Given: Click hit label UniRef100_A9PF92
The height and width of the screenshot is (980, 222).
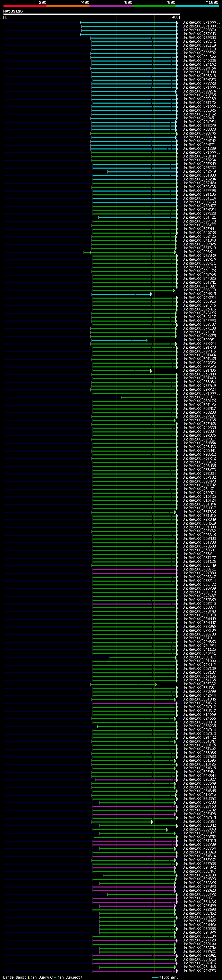Looking at the screenshot, I should pos(199,53).
